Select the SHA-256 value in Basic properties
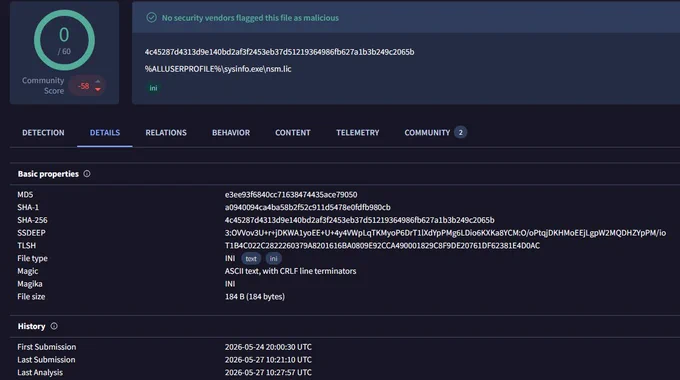680x380 pixels. pos(359,220)
